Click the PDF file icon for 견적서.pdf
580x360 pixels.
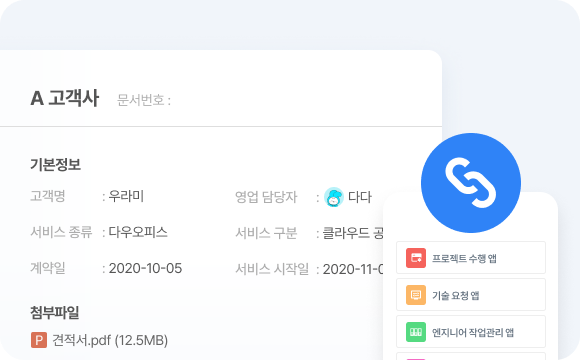click(x=39, y=340)
